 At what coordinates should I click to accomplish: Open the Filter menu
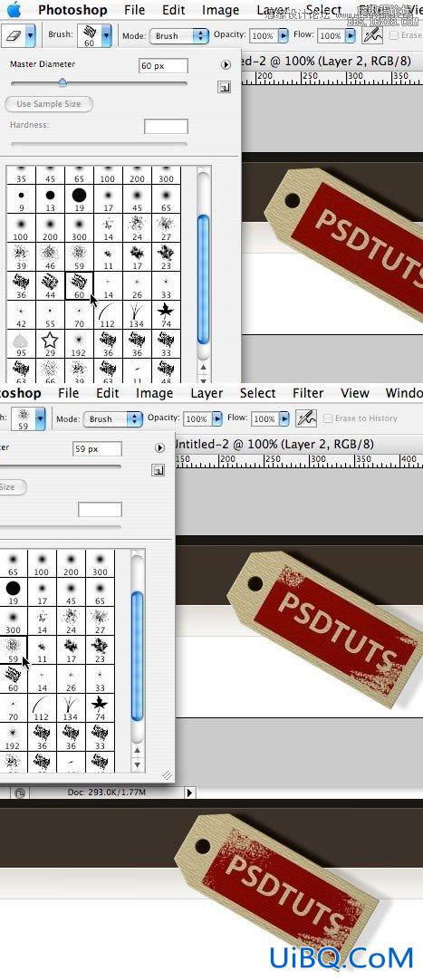tap(308, 393)
